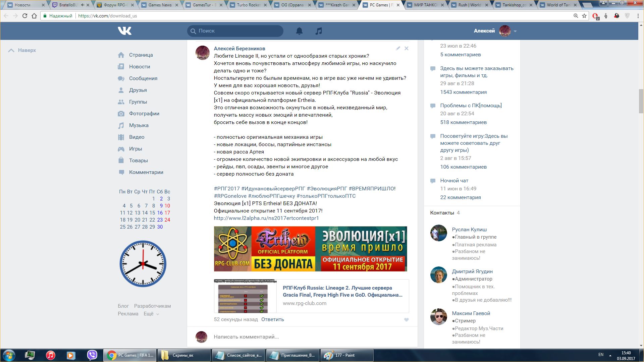Open Chrome three-dot menu
Screen dimensions: 644x362
coord(638,16)
